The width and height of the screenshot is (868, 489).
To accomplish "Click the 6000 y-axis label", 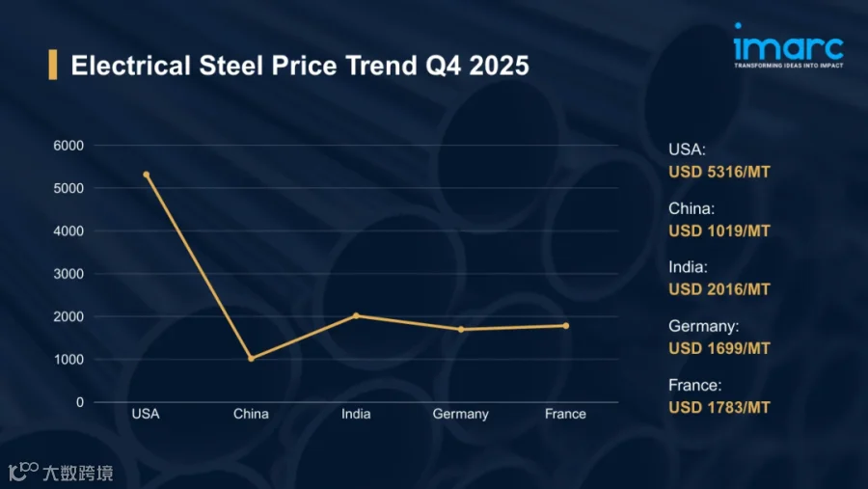I will tap(68, 146).
